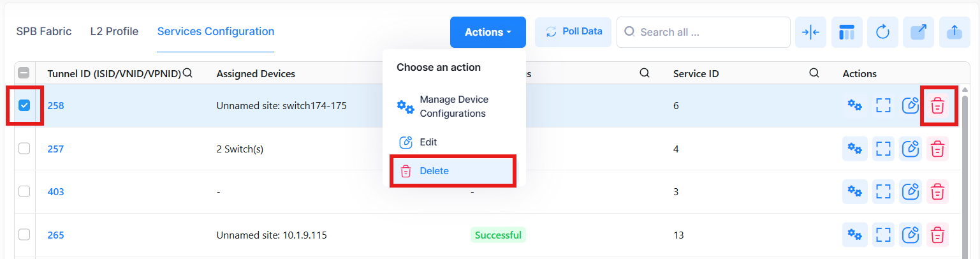This screenshot has height=259, width=980.
Task: Click the column settings icon in toolbar
Action: (x=847, y=32)
